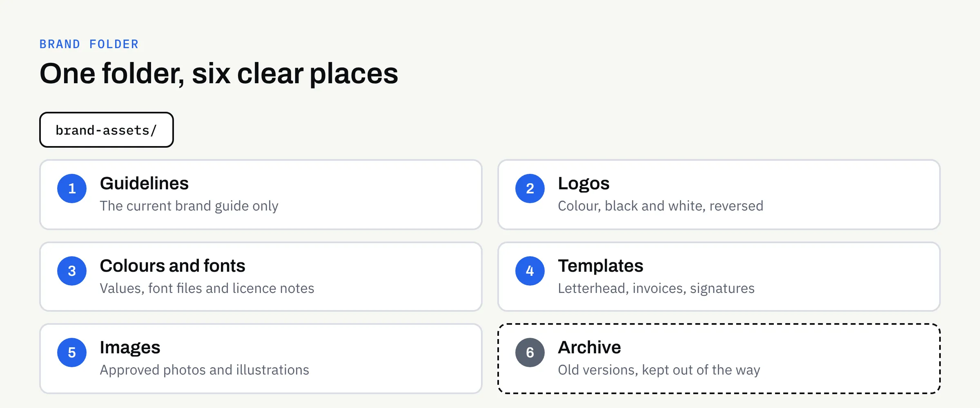Open Colours and fonts card
980x408 pixels.
[x=261, y=277]
